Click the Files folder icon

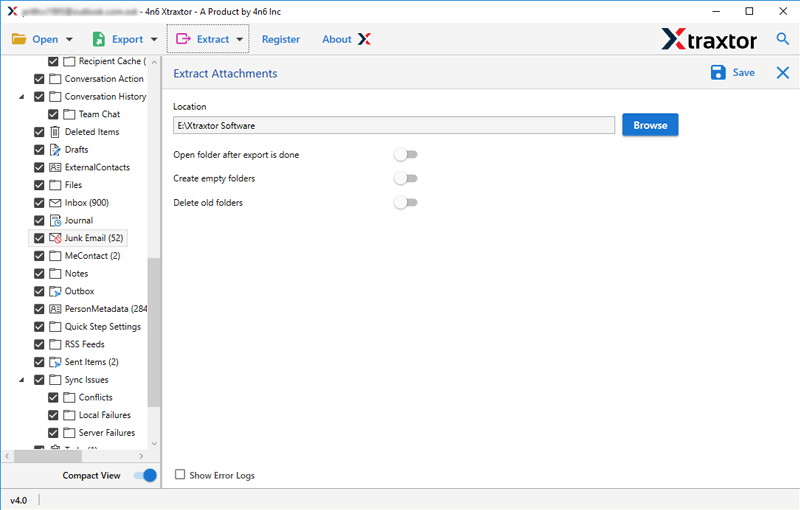(x=55, y=185)
